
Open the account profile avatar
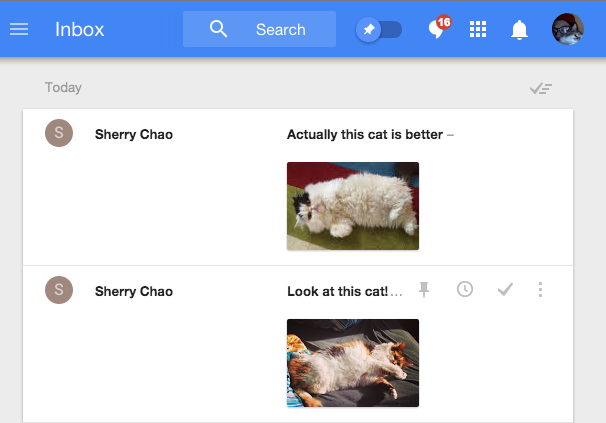click(568, 29)
